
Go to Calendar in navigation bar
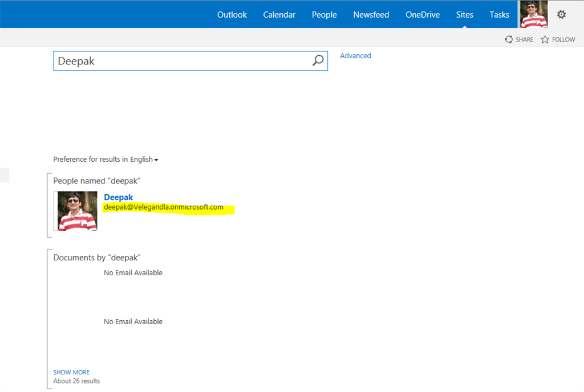pos(279,15)
